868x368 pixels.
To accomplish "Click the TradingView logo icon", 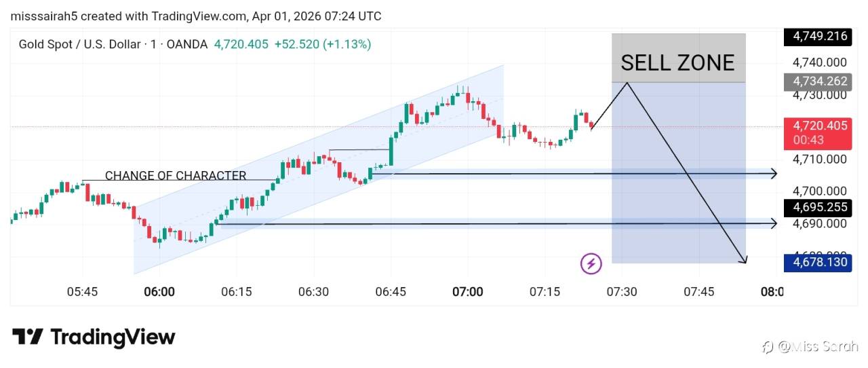I will click(x=28, y=337).
